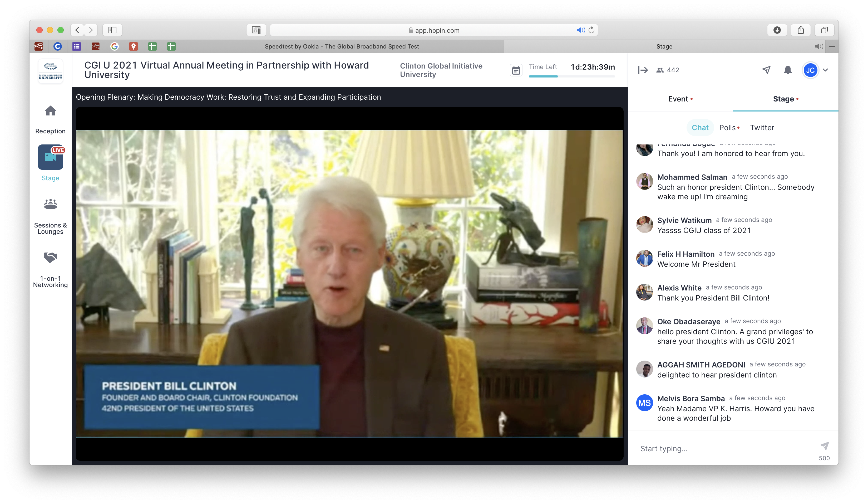
Task: Switch to the Polls tab
Action: point(727,128)
